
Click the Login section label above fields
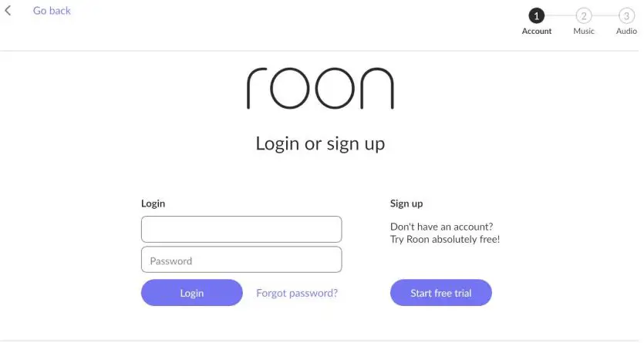click(x=153, y=203)
